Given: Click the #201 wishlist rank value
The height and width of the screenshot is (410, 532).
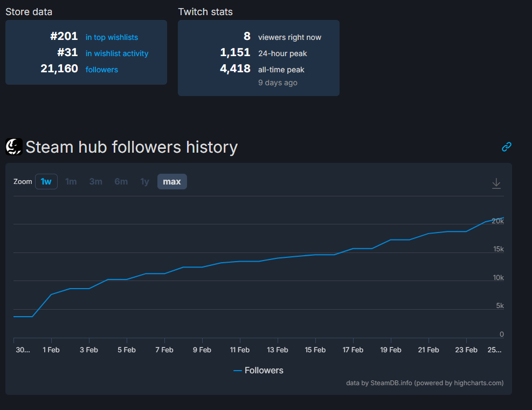Looking at the screenshot, I should click(x=64, y=36).
